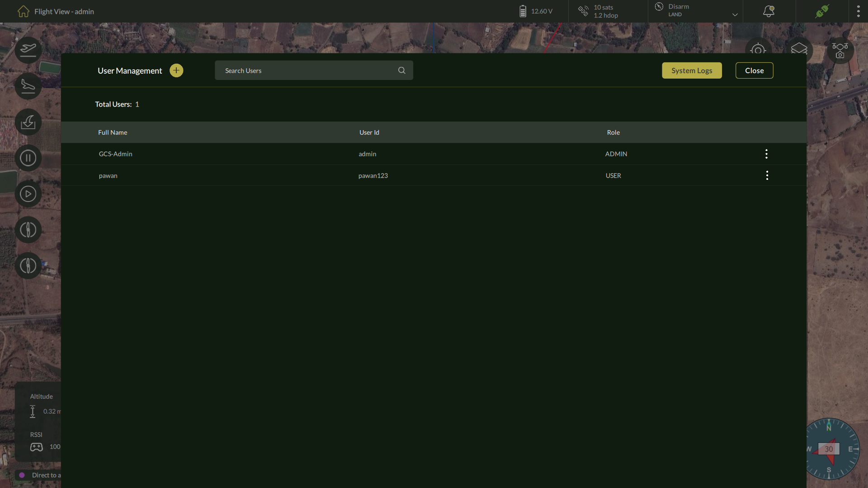Click the admin user id cell
Screen dimensions: 868x488
click(367, 154)
